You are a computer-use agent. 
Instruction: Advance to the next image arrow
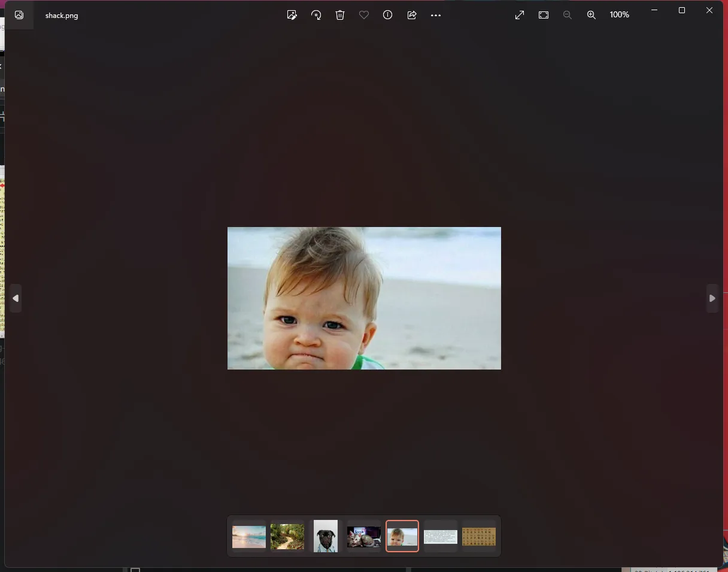712,298
